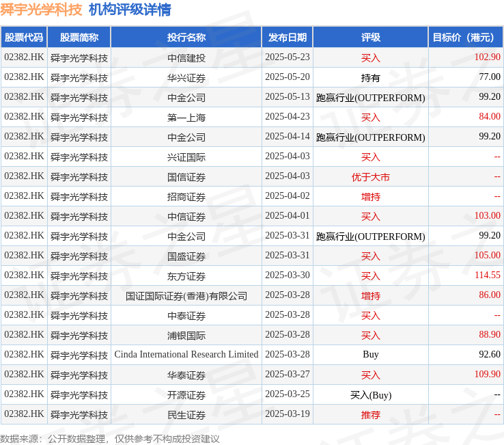This screenshot has height=445, width=504.
Task: Click the date 2025-04-01
Action: [x=288, y=215]
